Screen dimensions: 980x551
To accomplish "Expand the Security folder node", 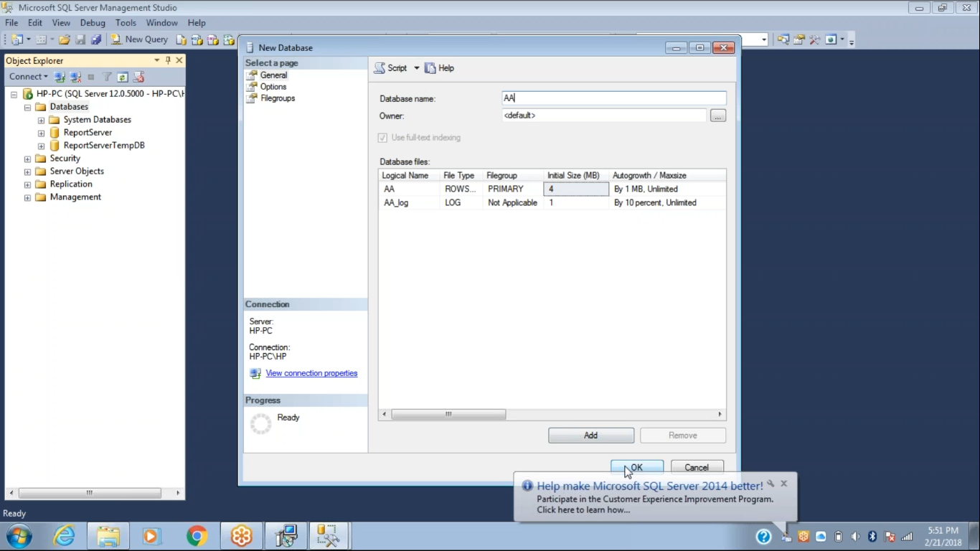I will pyautogui.click(x=27, y=159).
